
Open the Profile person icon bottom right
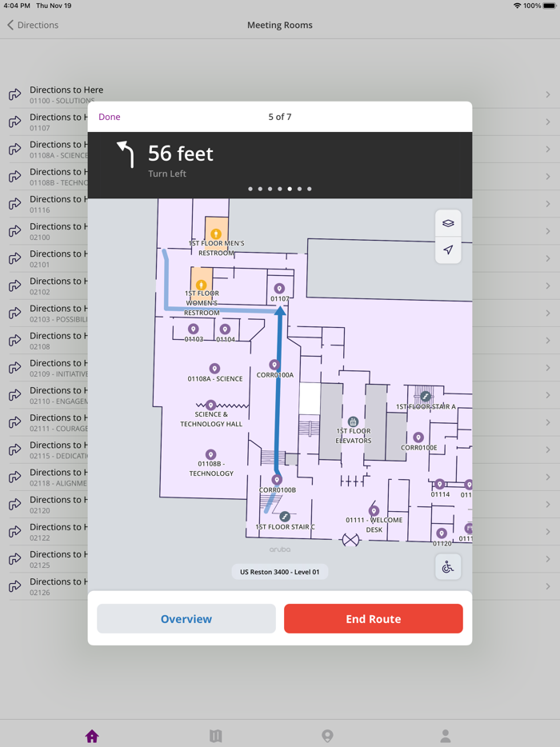[444, 735]
